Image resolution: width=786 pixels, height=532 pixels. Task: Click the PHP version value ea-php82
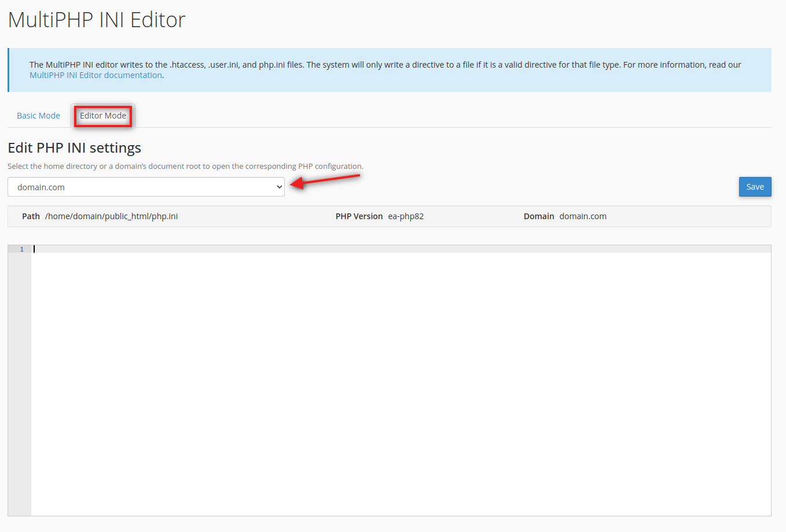coord(406,216)
